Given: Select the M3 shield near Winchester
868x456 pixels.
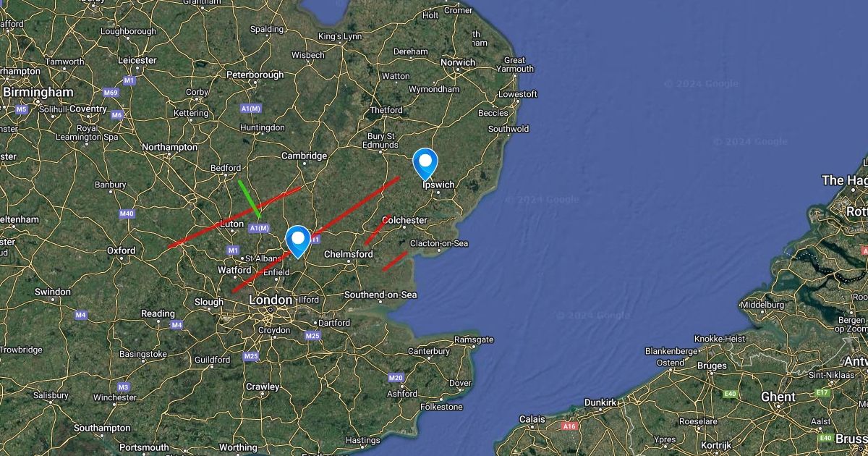Looking at the screenshot, I should (123, 387).
